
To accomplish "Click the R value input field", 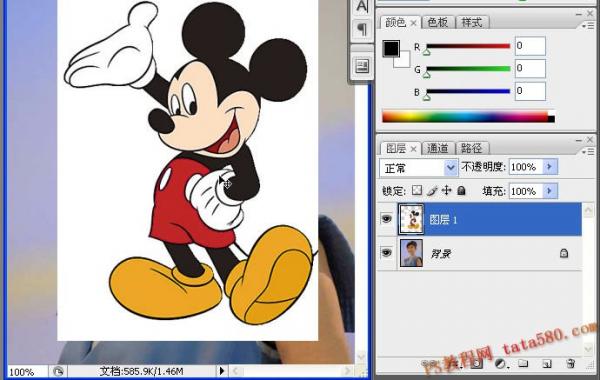I will click(x=530, y=46).
